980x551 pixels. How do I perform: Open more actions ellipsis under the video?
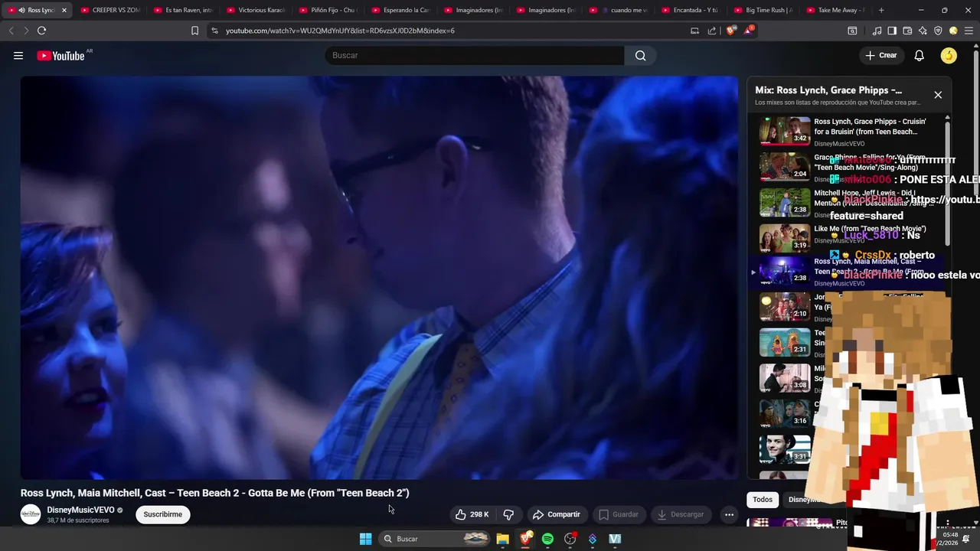(x=729, y=514)
